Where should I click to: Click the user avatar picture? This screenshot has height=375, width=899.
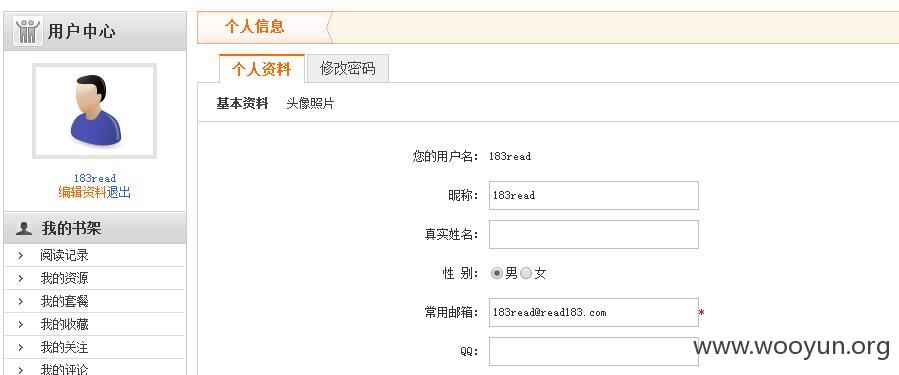(x=95, y=111)
